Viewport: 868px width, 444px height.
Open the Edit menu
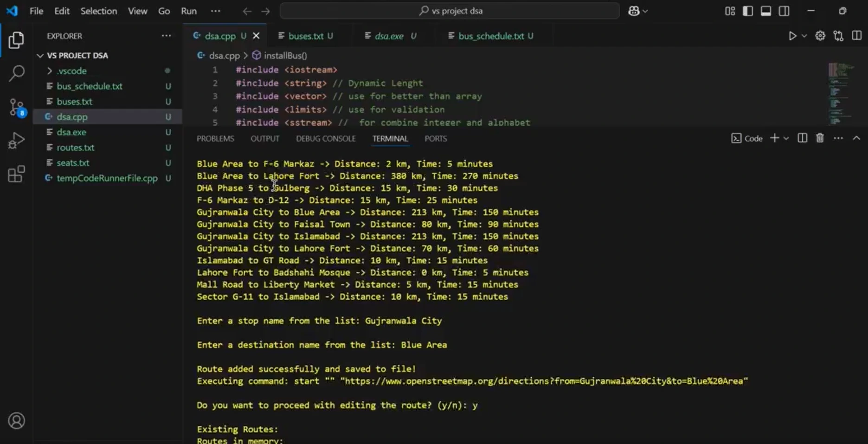62,11
